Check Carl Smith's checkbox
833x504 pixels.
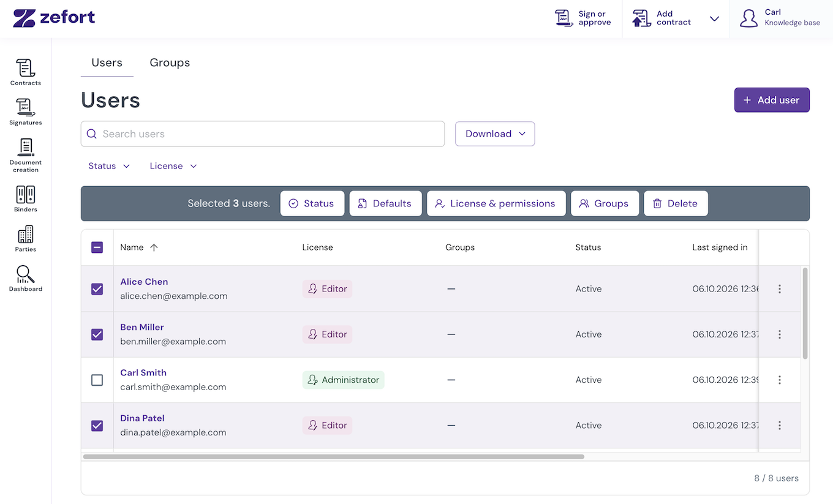[x=97, y=380]
